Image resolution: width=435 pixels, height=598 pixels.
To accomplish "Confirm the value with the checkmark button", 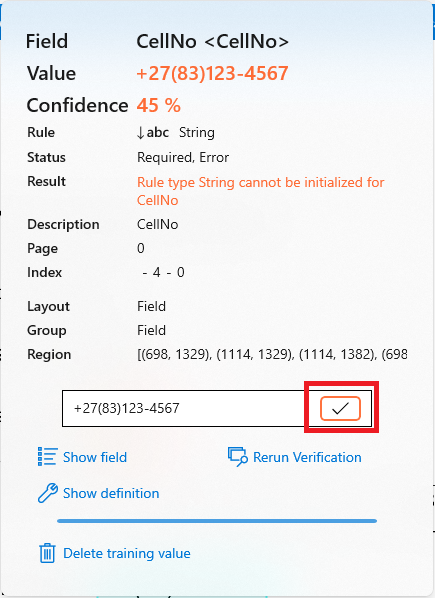I will (340, 408).
